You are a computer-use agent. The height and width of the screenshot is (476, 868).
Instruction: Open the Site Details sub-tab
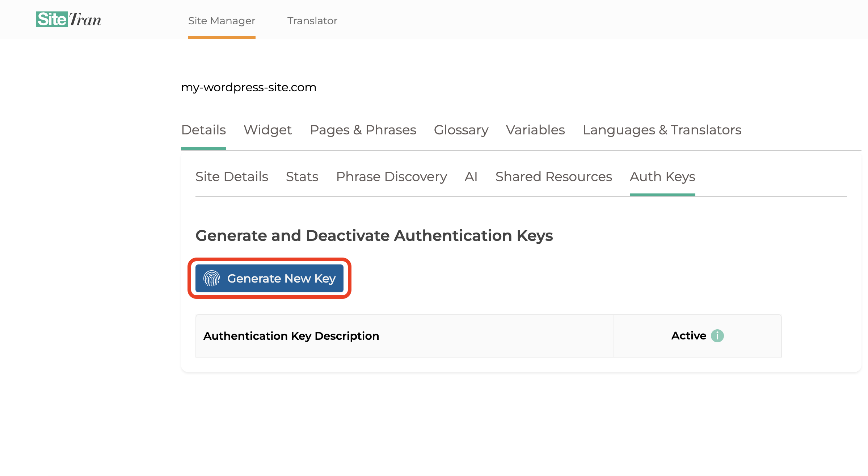coord(232,176)
